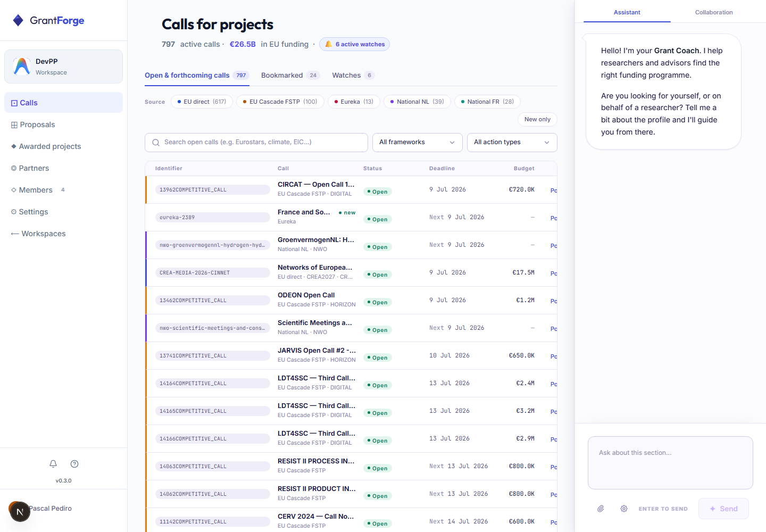766x532 pixels.
Task: Switch to Bookmarked tab
Action: click(290, 76)
